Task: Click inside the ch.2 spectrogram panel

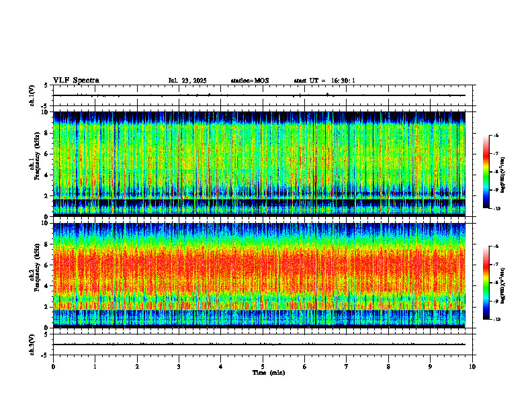Action: click(259, 275)
